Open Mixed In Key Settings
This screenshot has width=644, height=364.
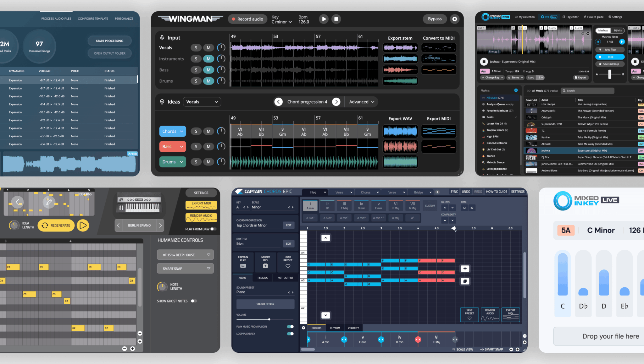click(x=615, y=17)
